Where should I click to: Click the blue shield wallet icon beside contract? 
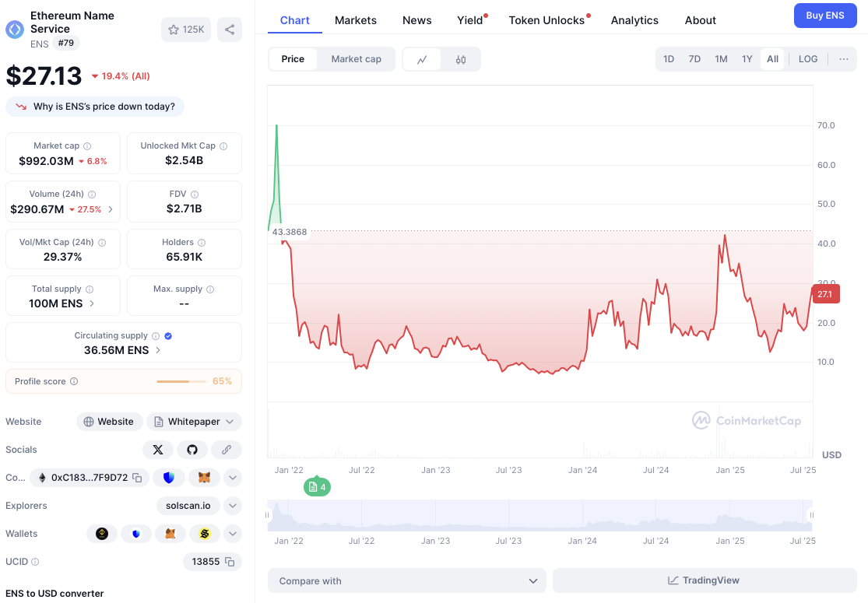[x=169, y=478]
